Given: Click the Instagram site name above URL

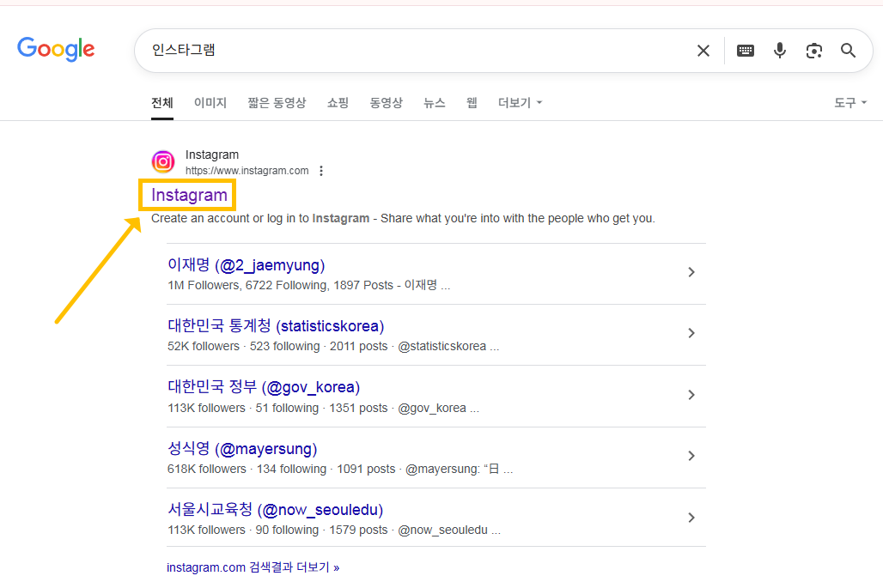Looking at the screenshot, I should point(212,155).
